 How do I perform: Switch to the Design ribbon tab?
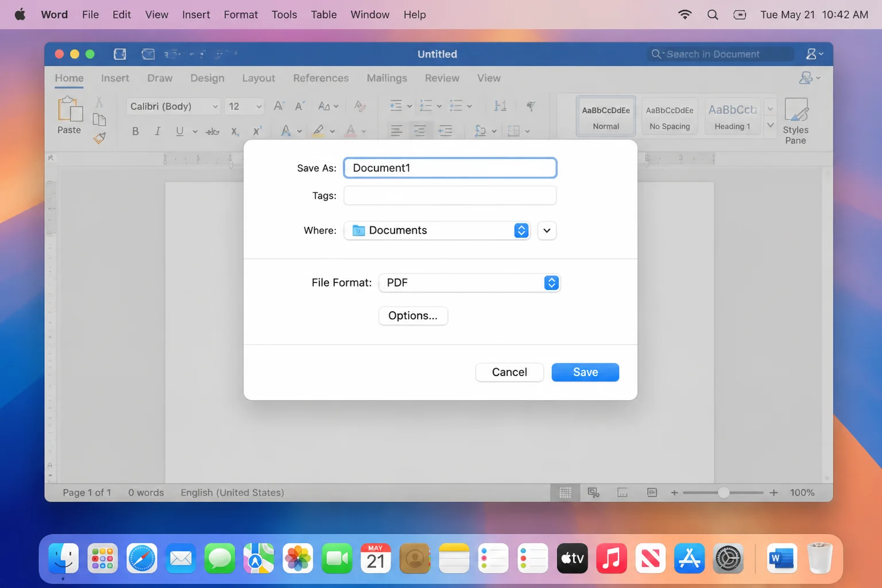click(207, 78)
